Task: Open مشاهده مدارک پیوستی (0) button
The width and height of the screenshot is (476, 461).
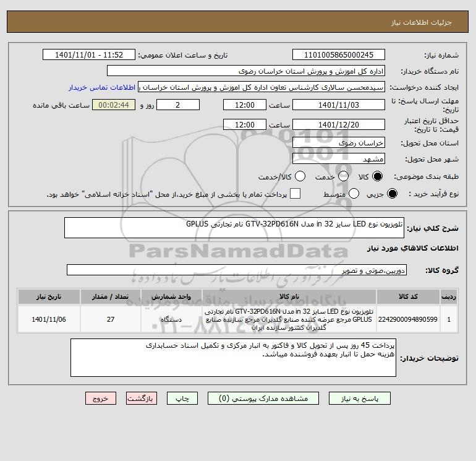Action: pos(263,399)
